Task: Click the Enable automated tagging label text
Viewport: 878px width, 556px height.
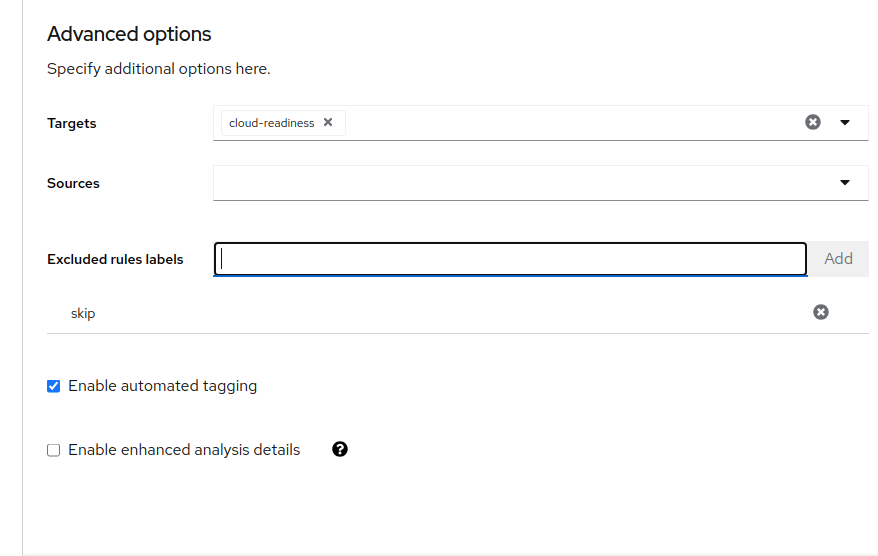Action: (162, 386)
